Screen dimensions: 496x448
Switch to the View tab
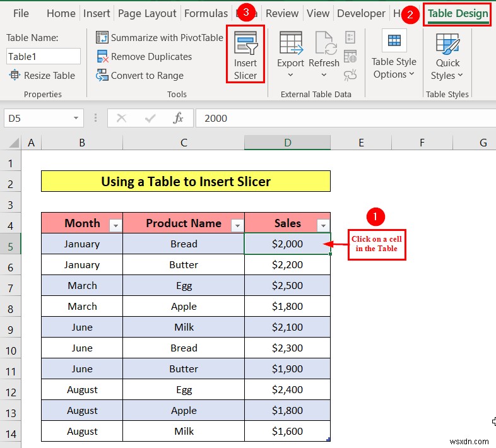(318, 14)
